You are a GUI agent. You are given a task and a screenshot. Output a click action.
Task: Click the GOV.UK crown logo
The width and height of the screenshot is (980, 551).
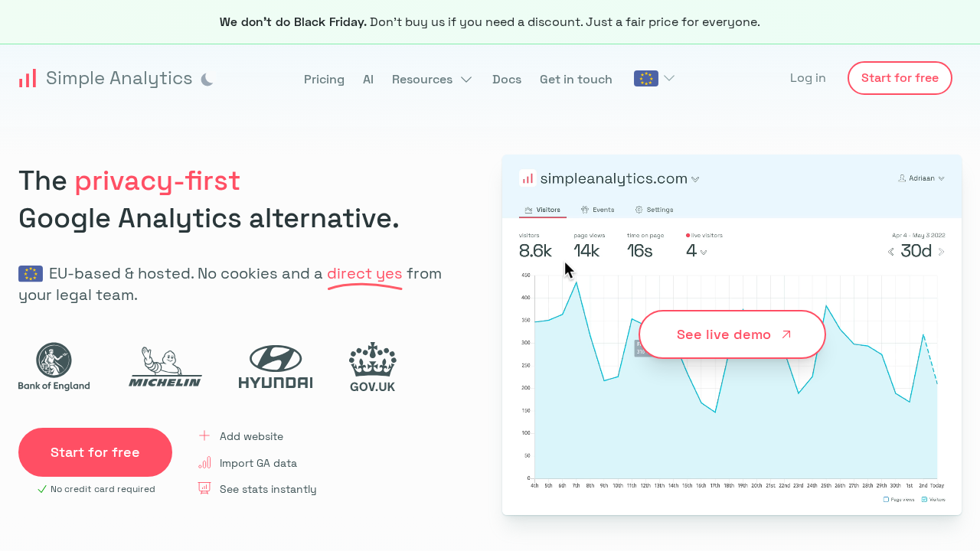372,367
